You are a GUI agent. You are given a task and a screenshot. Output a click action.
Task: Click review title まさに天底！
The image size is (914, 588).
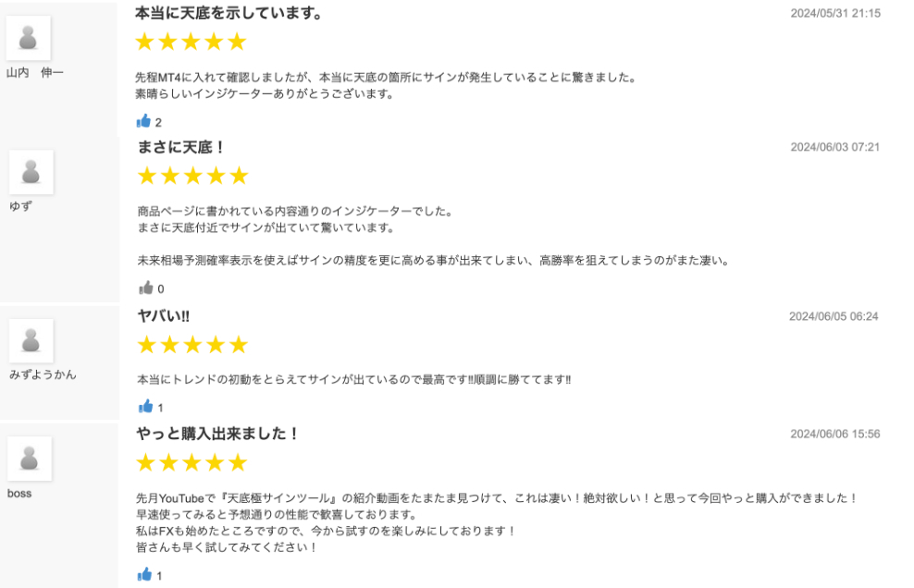pos(181,148)
